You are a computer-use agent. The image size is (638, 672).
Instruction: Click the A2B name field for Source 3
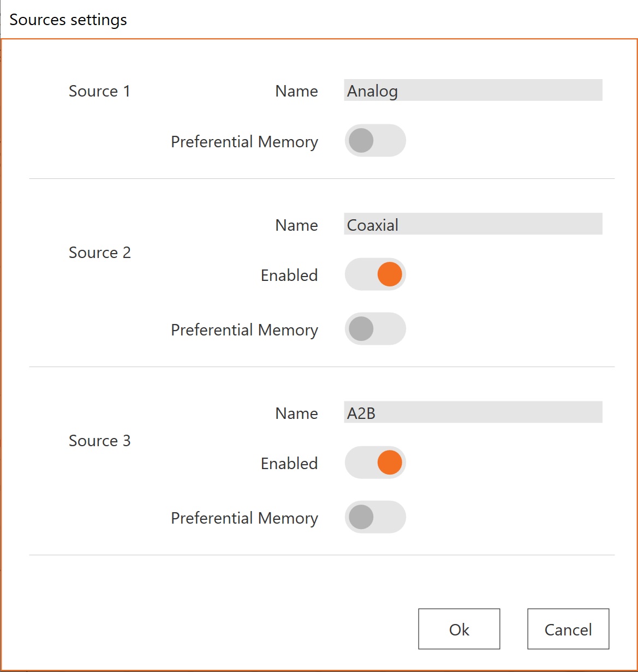[x=473, y=412]
